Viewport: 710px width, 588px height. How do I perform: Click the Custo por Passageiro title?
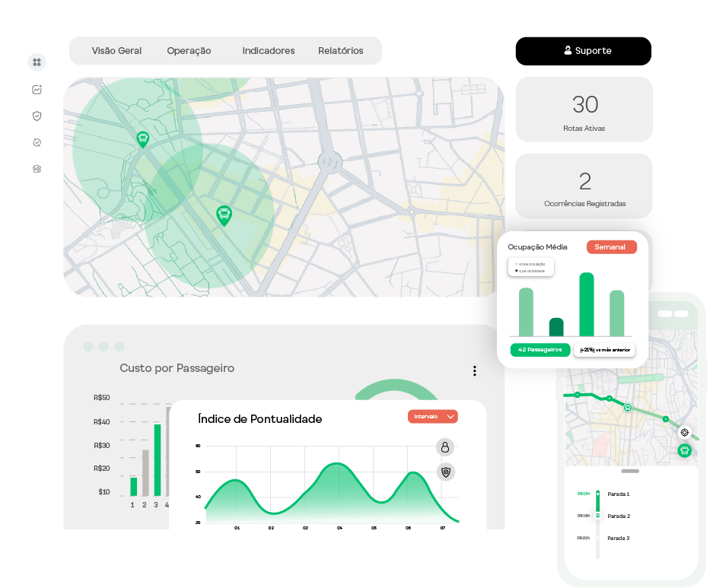click(177, 368)
